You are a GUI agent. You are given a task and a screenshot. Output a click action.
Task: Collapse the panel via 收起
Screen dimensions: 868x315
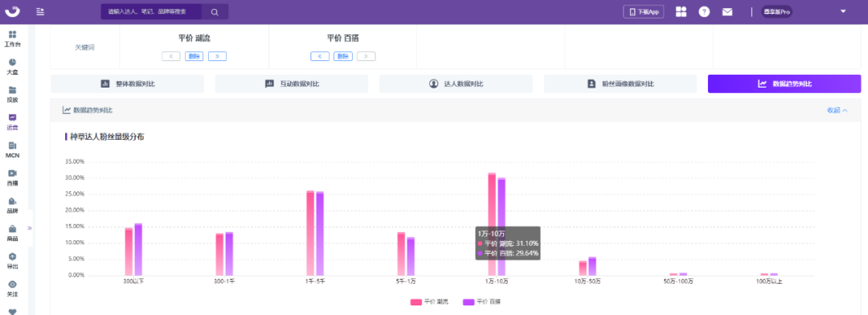(837, 110)
